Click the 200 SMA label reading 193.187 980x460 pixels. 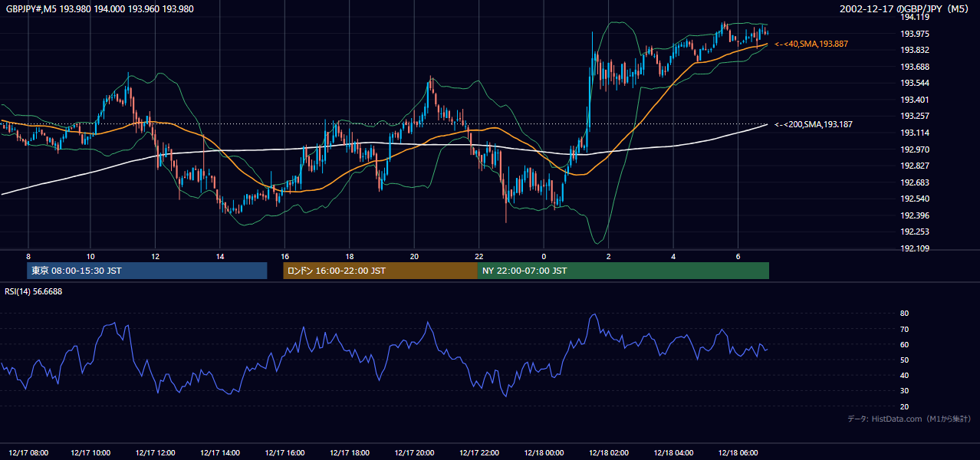814,124
